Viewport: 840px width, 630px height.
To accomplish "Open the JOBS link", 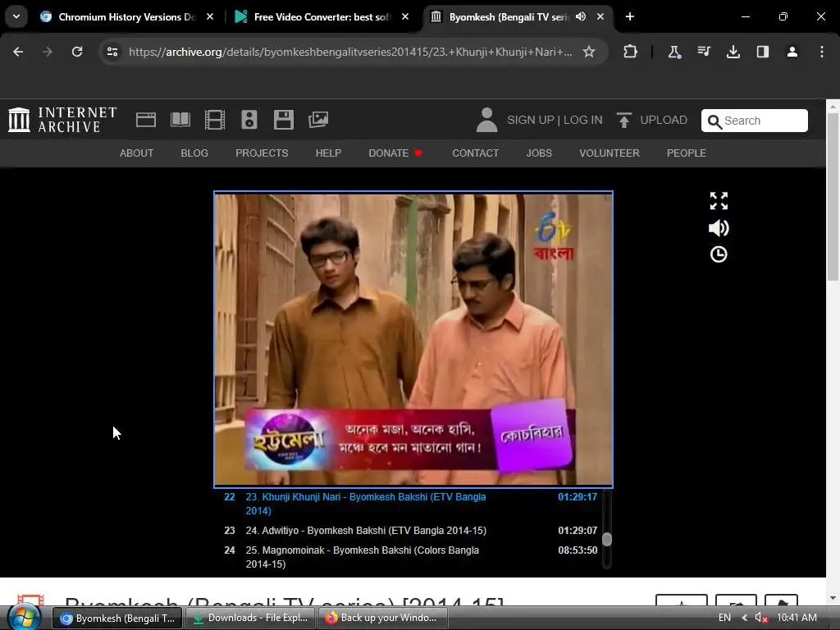I will pyautogui.click(x=539, y=153).
